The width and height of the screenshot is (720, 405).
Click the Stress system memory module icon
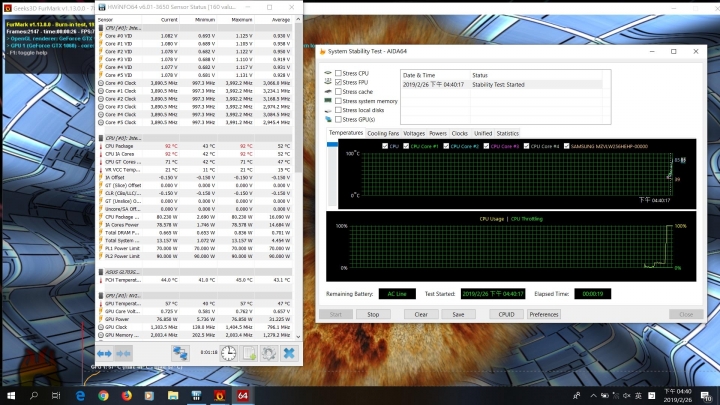pos(328,101)
